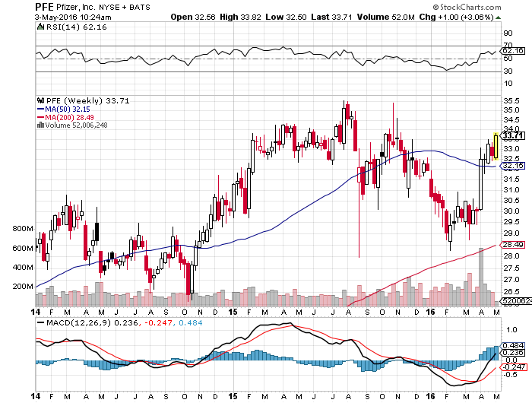Click the 35.5 price axis label
This screenshot has width=532, height=403.
click(x=511, y=100)
